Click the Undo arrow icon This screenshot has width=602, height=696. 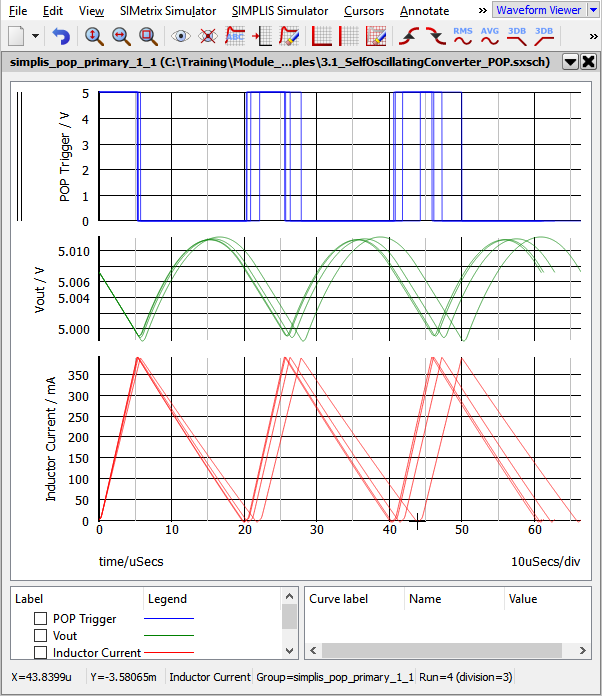tap(62, 36)
